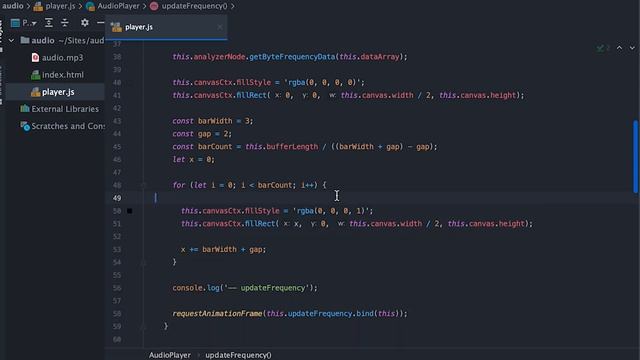Open Project panel options gear

[84, 23]
